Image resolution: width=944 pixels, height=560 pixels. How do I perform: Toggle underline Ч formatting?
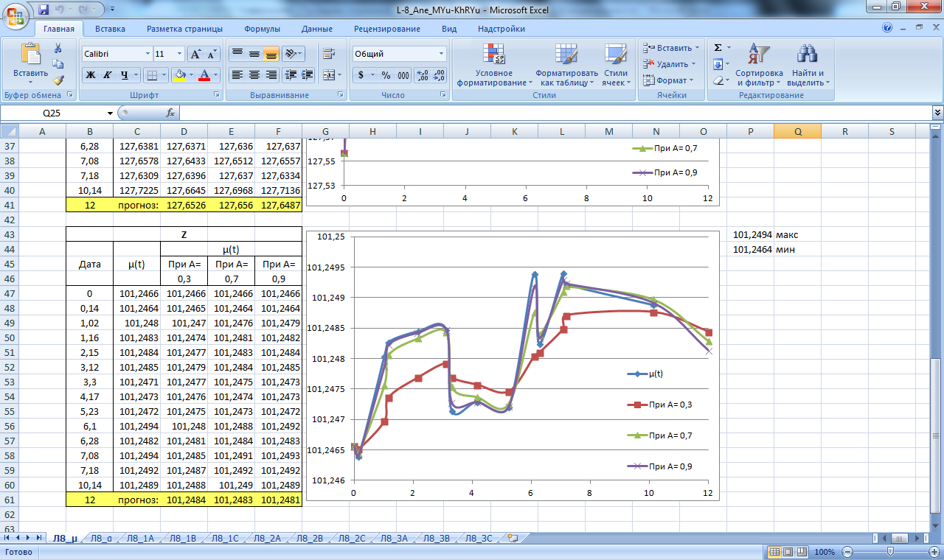click(x=125, y=74)
